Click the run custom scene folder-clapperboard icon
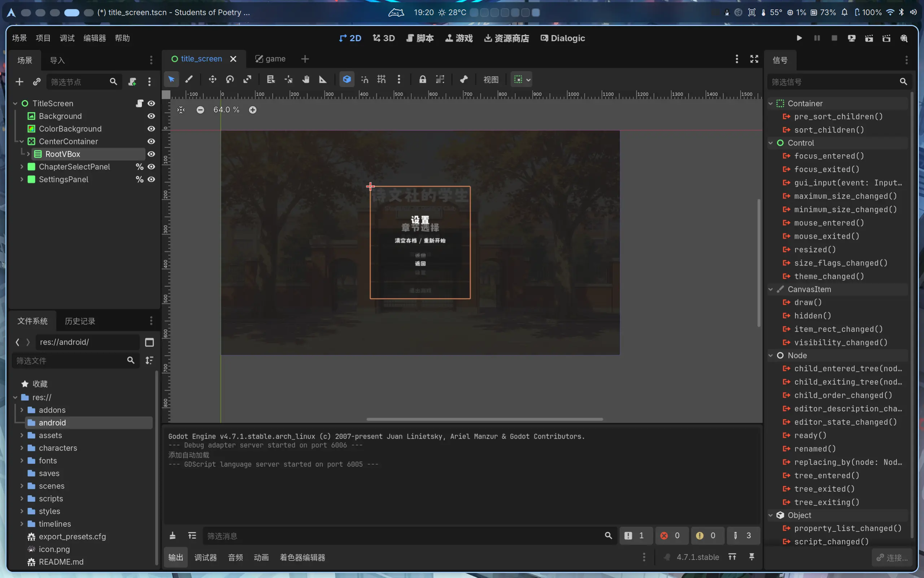Viewport: 924px width, 578px height. 886,38
